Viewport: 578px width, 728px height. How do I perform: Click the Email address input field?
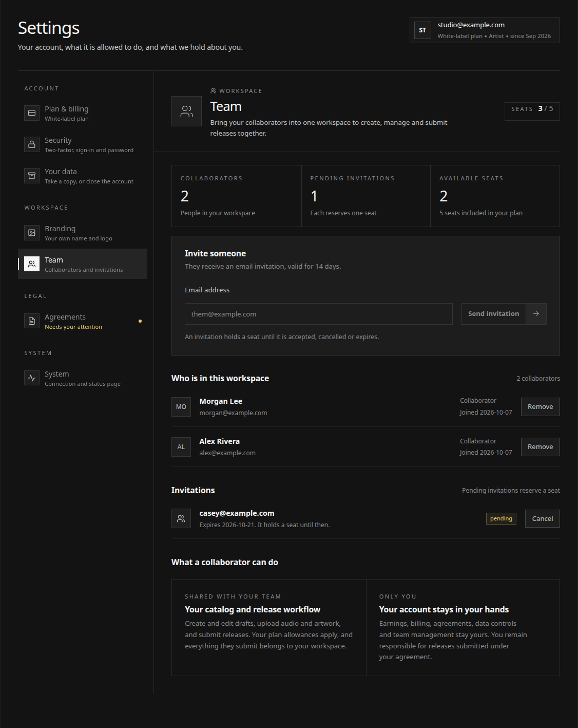pos(318,314)
